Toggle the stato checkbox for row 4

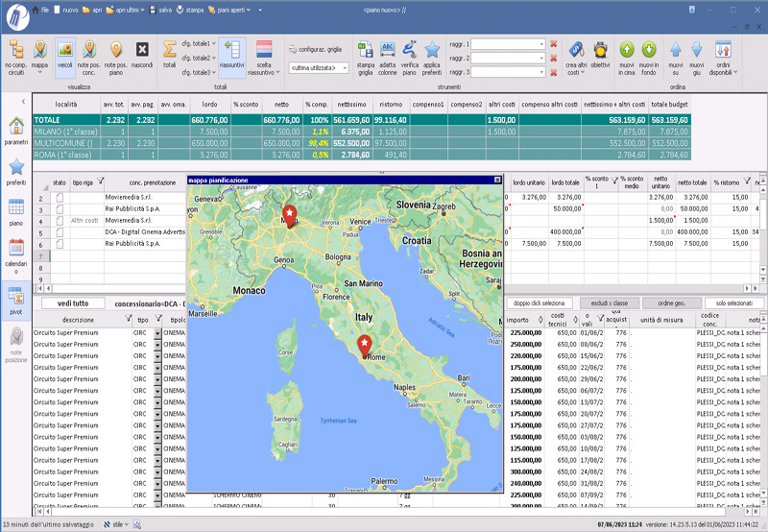59,221
